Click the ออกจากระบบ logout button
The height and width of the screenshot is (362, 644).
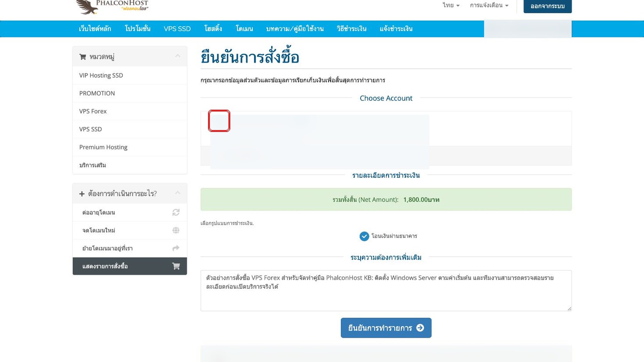tap(547, 6)
